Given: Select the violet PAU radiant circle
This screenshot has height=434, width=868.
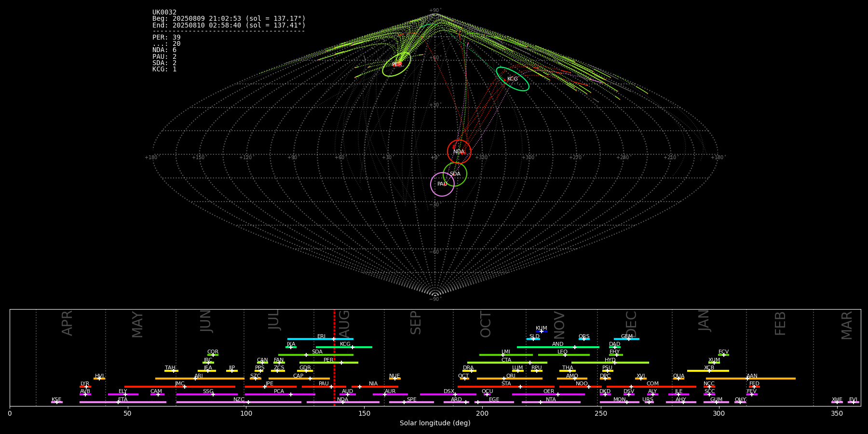Looking at the screenshot, I should 442,184.
